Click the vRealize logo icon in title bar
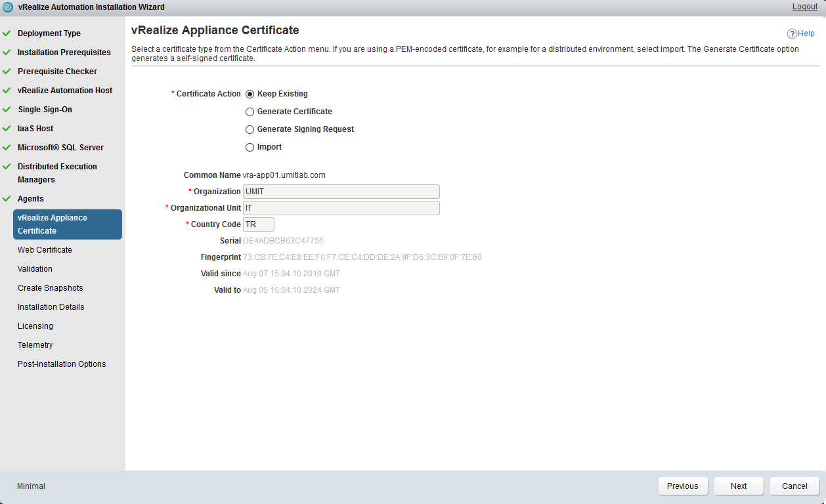Viewport: 826px width, 504px height. 9,7
